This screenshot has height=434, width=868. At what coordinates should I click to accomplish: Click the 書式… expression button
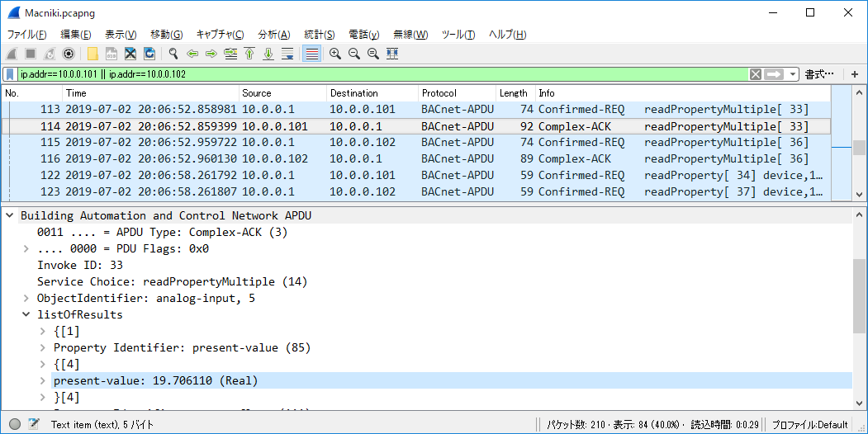coord(818,74)
